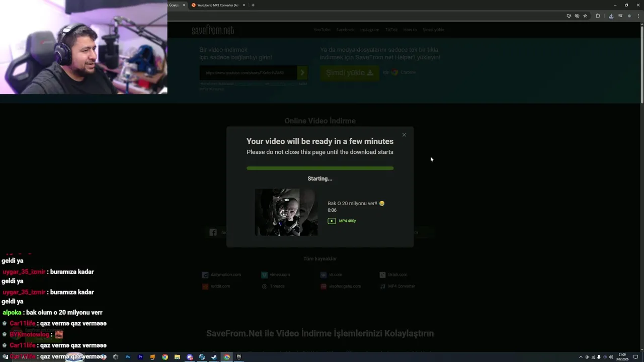Open a new browser tab
The image size is (644, 362).
[253, 5]
